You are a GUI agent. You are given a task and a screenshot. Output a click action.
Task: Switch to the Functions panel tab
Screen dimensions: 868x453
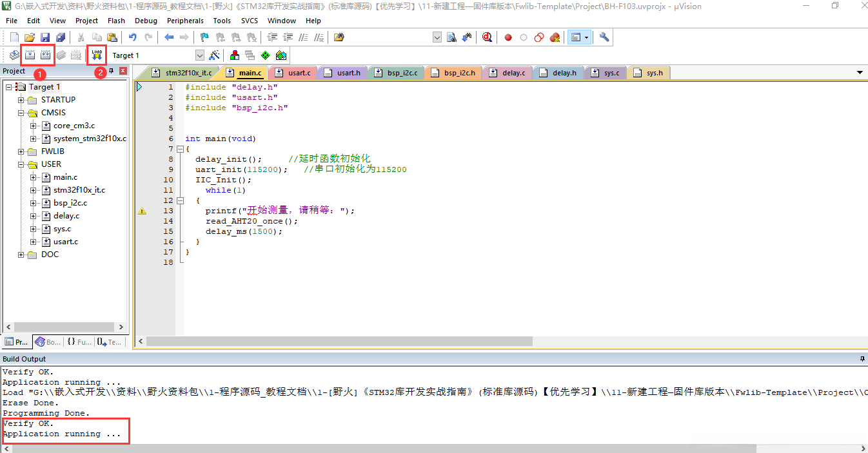[79, 342]
